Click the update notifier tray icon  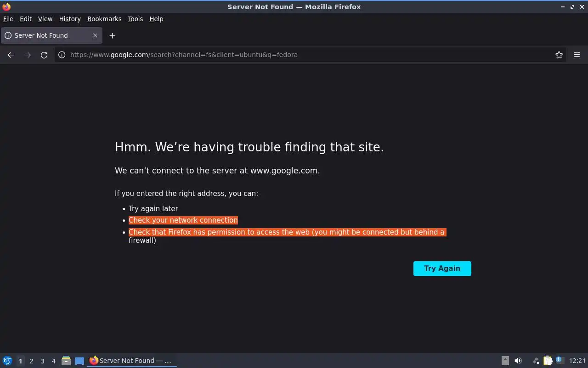(559, 360)
